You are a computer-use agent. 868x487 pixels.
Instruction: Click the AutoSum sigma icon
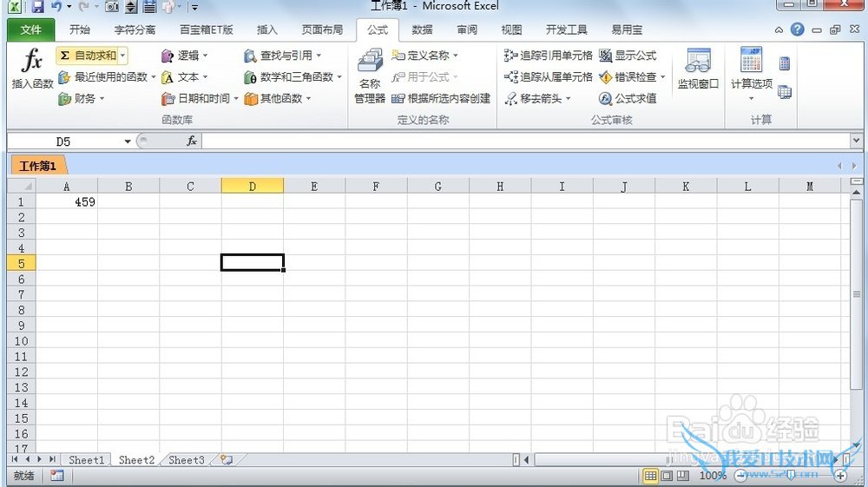(x=65, y=56)
